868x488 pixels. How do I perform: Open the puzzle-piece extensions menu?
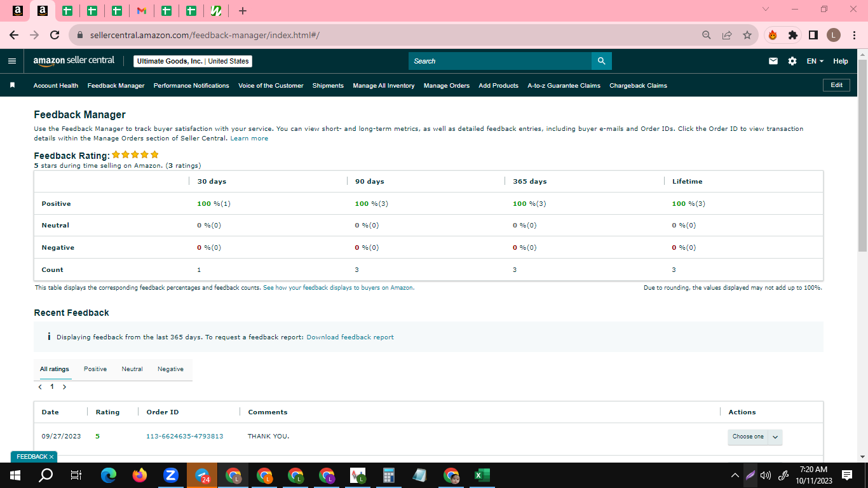(x=793, y=35)
